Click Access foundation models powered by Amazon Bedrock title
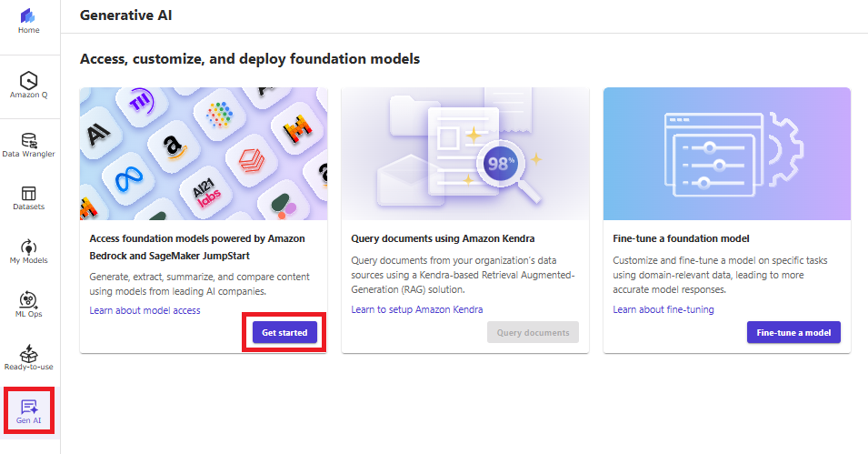This screenshot has width=868, height=454. [197, 247]
